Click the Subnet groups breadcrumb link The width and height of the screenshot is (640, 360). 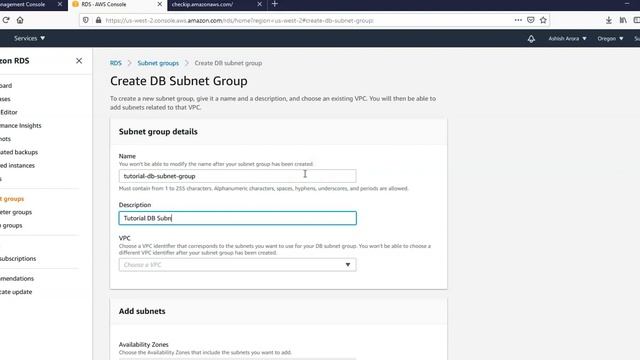coord(158,63)
